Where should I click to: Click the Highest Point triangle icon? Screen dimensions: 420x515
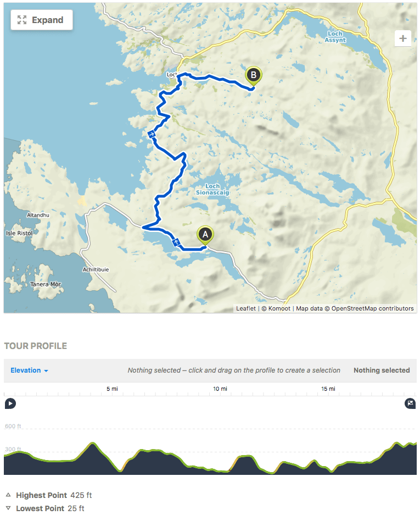tap(8, 495)
